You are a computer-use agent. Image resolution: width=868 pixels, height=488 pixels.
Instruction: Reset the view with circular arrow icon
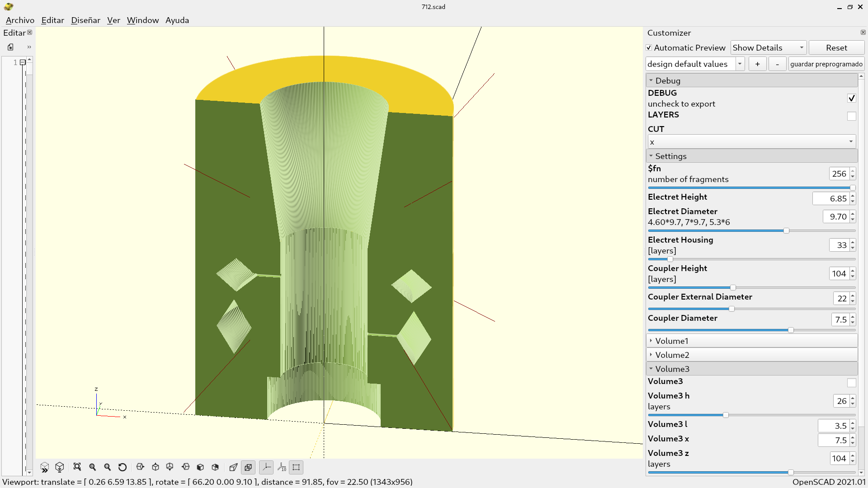123,467
